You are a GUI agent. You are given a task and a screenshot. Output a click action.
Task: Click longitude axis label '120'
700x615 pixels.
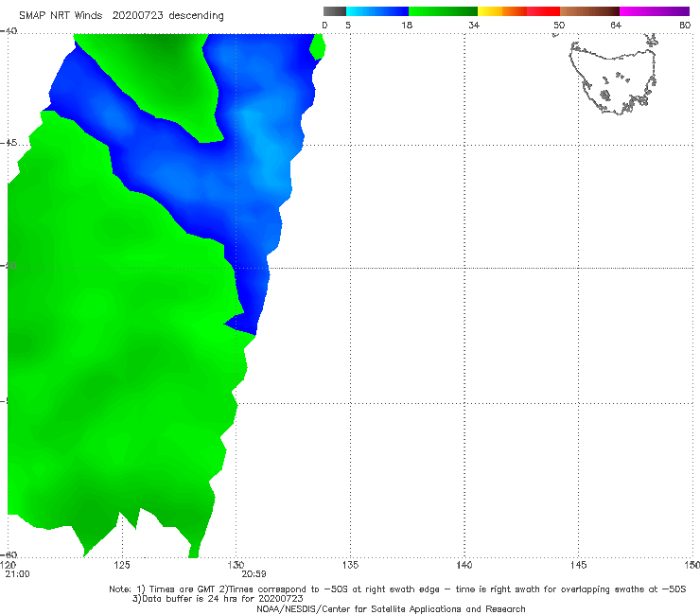coord(8,565)
